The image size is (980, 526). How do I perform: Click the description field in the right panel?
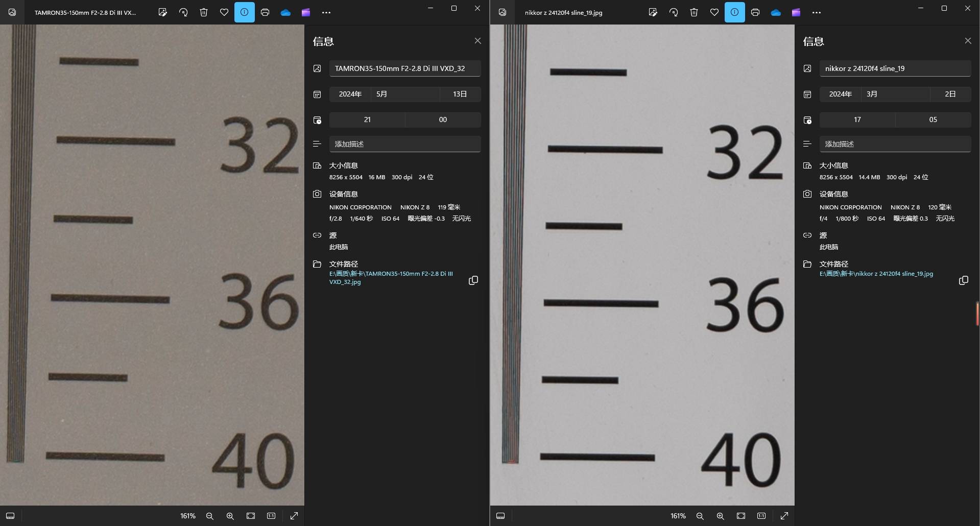point(895,144)
